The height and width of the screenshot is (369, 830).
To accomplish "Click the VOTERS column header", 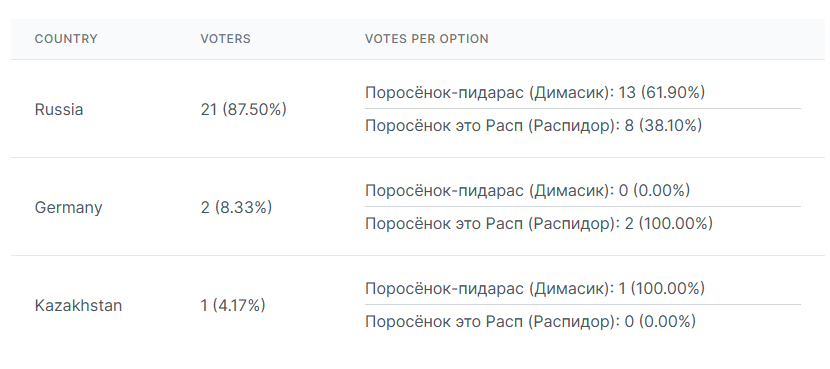I will click(225, 39).
